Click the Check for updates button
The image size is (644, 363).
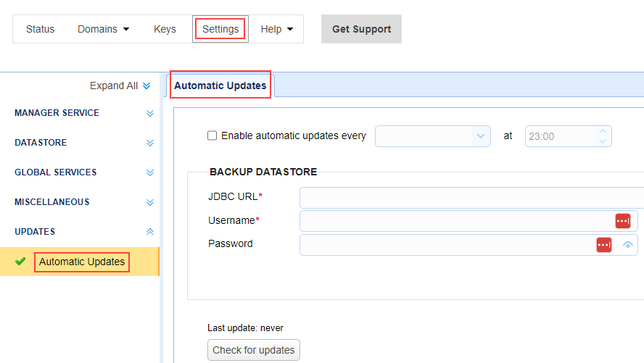point(253,350)
